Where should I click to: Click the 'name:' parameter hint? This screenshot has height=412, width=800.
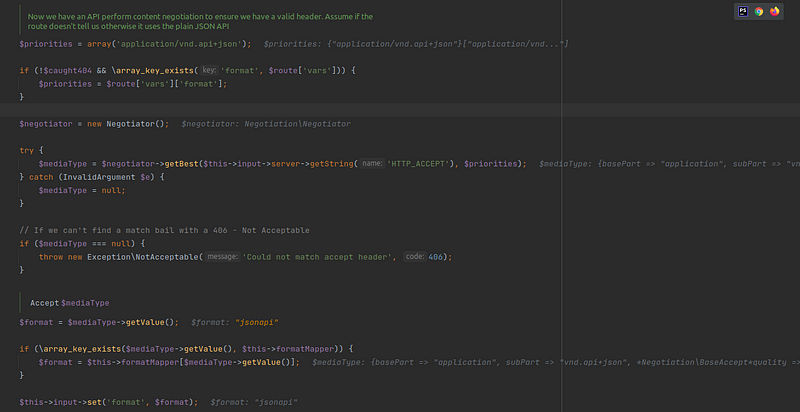(372, 164)
